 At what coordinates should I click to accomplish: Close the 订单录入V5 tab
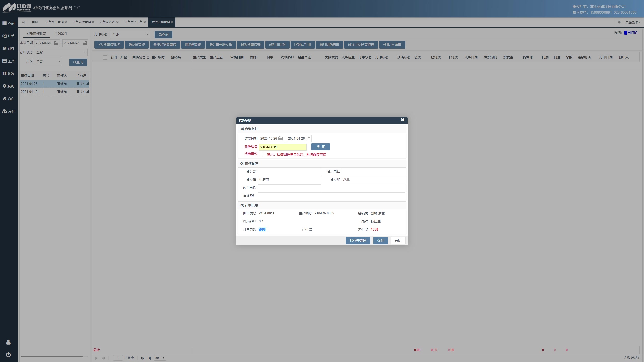pos(117,22)
